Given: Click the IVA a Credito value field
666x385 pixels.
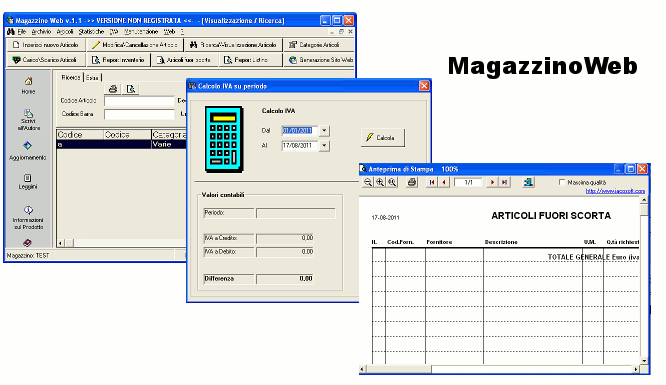Looking at the screenshot, I should point(285,238).
